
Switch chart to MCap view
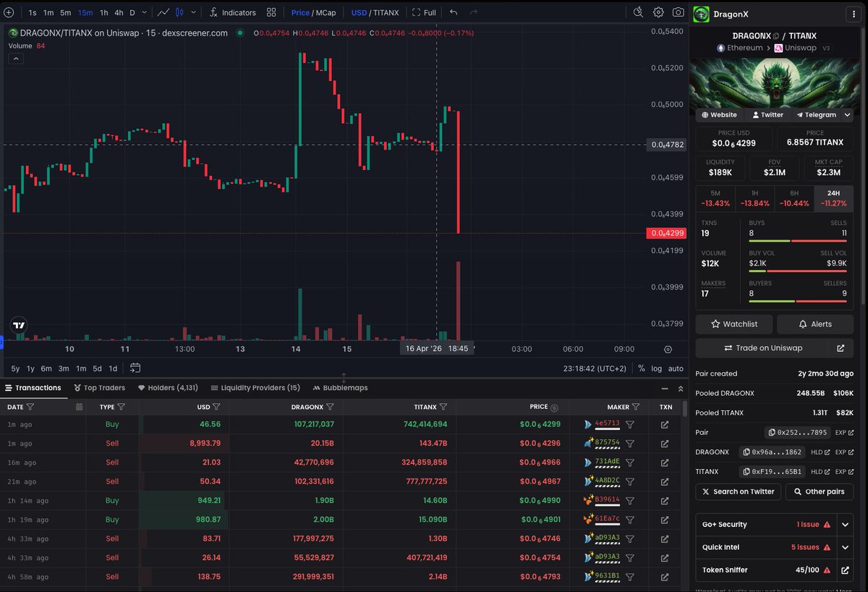[325, 12]
